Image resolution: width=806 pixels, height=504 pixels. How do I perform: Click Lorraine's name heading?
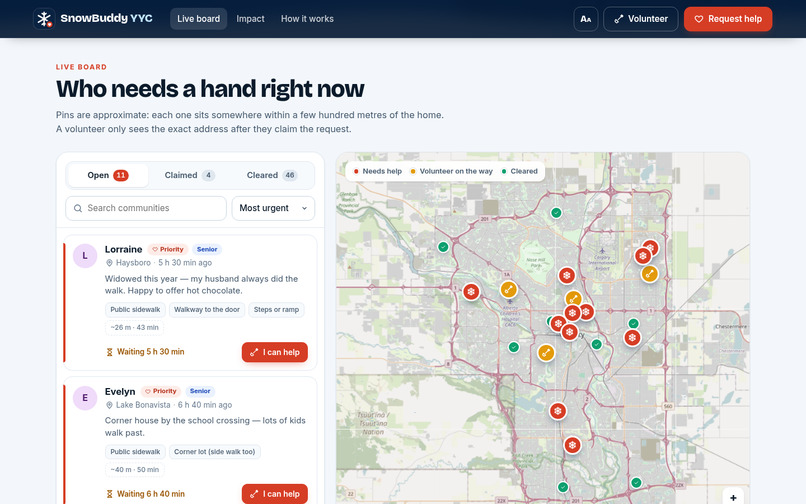point(123,249)
